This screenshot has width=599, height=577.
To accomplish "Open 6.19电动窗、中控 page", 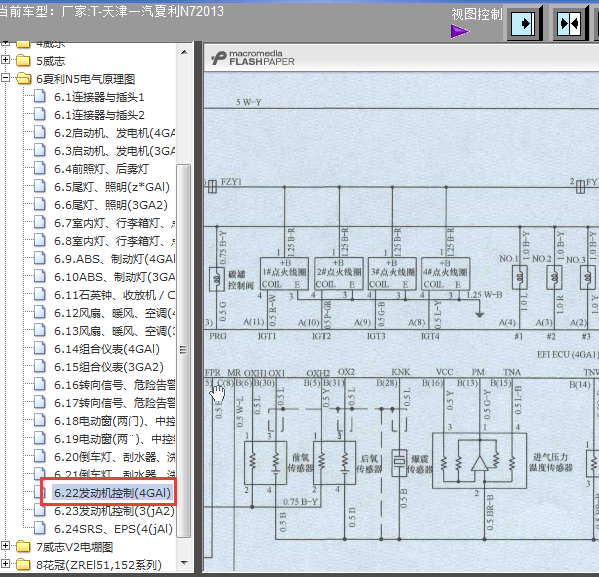I will pyautogui.click(x=114, y=439).
